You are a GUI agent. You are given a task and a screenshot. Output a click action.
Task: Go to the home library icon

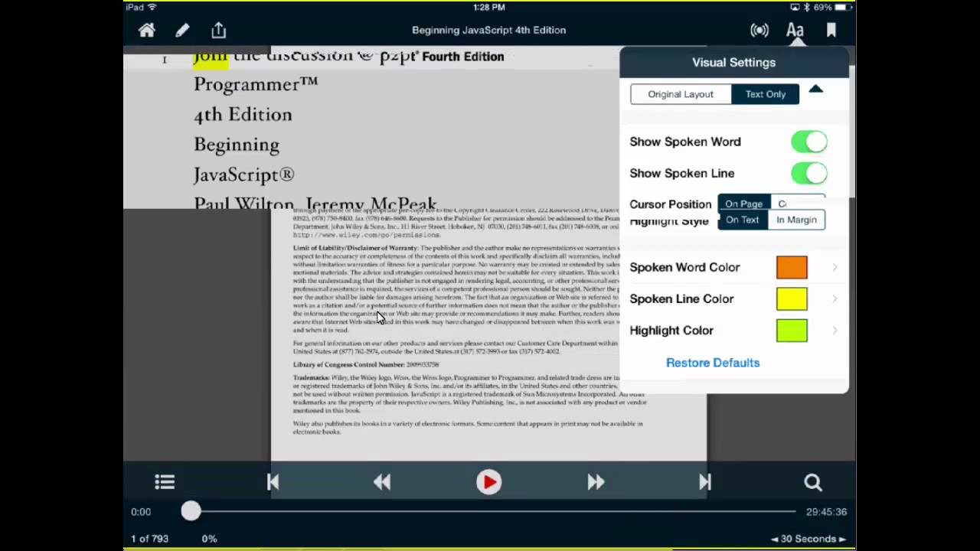click(146, 30)
